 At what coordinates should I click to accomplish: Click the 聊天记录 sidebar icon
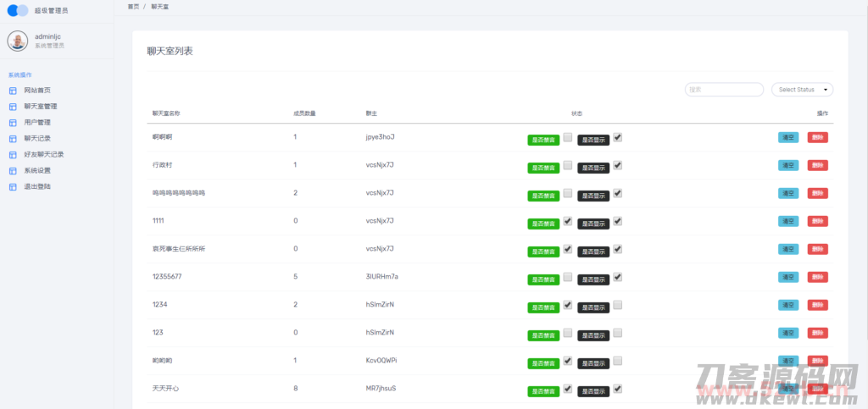pyautogui.click(x=13, y=139)
